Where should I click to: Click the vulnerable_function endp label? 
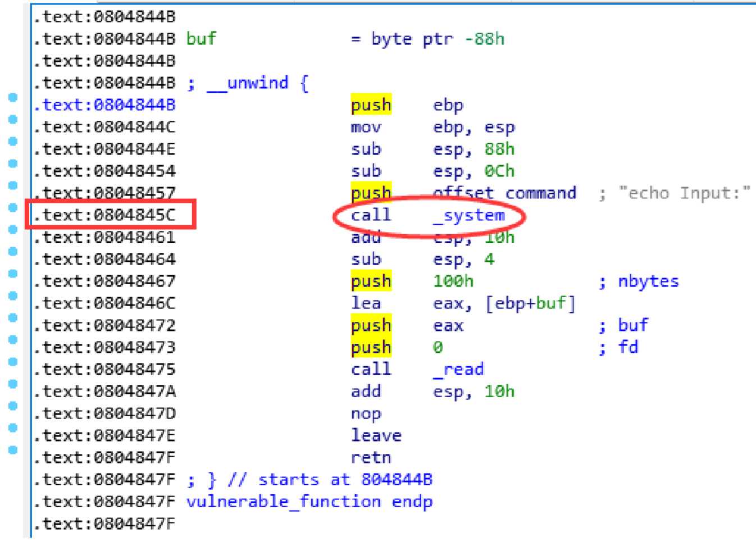309,502
